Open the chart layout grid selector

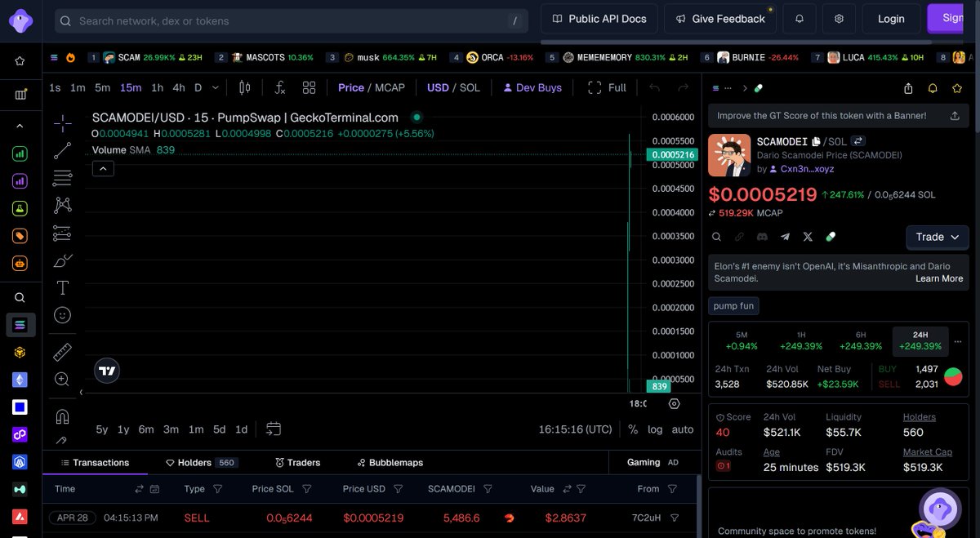point(310,87)
